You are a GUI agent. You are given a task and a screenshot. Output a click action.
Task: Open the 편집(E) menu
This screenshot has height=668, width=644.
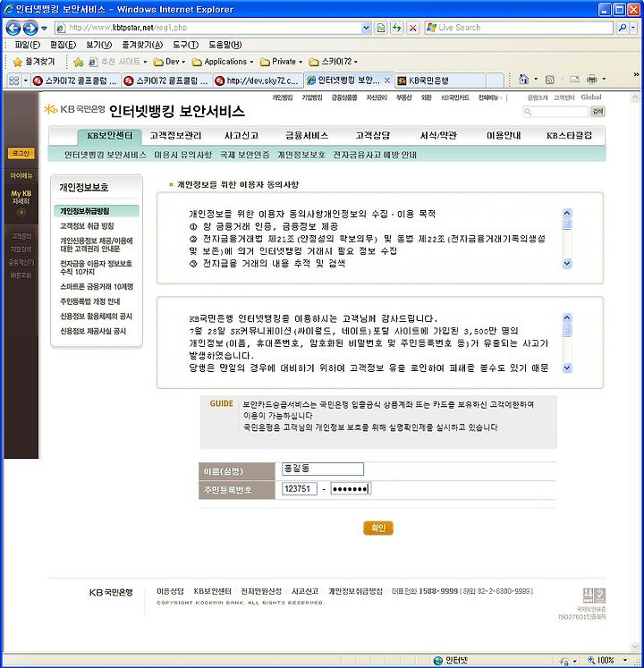tap(63, 45)
